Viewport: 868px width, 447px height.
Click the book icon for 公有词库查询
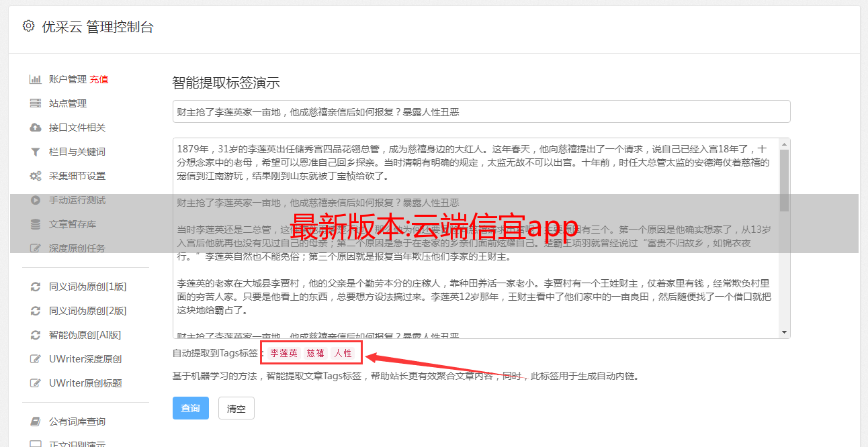[x=36, y=421]
